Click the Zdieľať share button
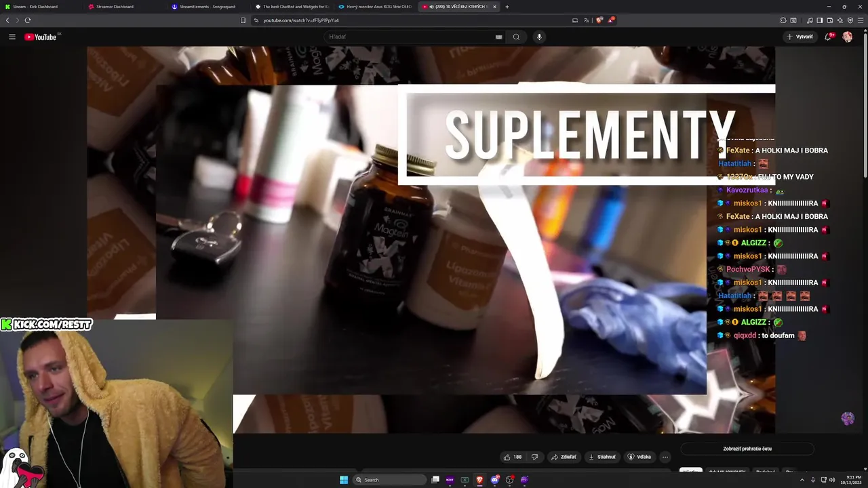 point(564,457)
